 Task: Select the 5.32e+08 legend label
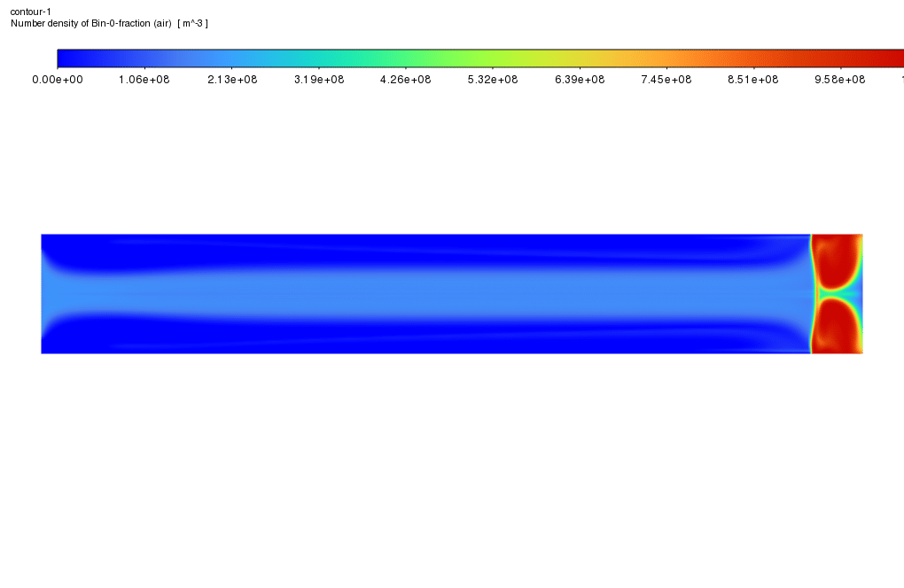click(492, 80)
